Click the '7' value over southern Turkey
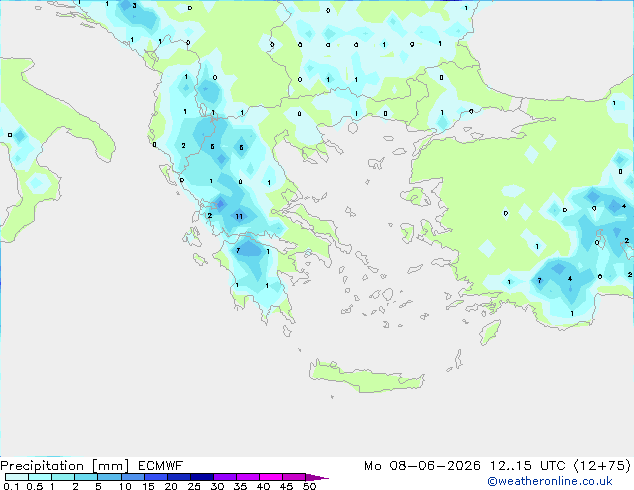 click(x=539, y=280)
